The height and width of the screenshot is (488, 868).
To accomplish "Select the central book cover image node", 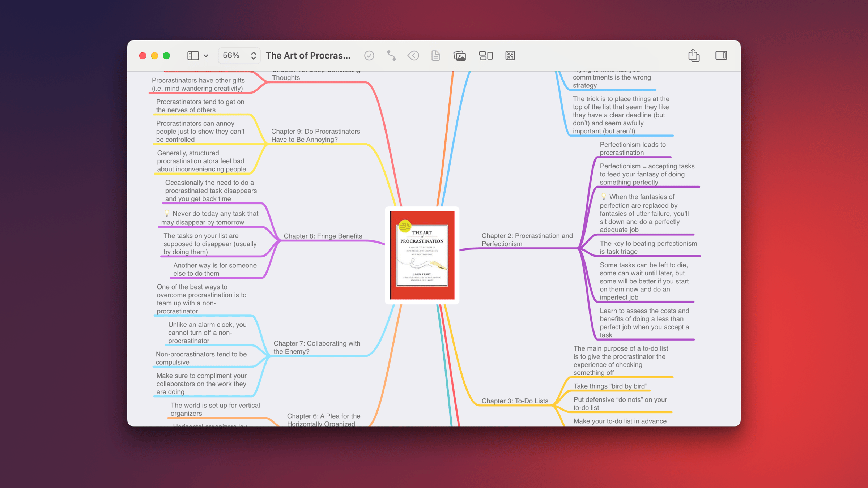I will point(422,255).
